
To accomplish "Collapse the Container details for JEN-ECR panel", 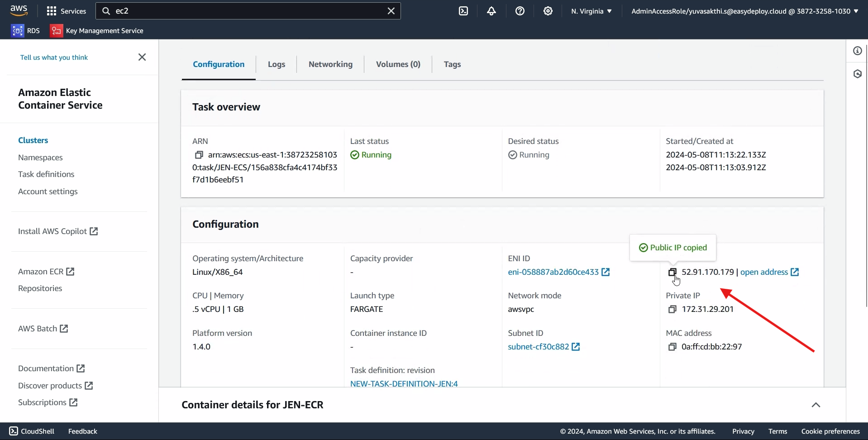I will (x=816, y=405).
